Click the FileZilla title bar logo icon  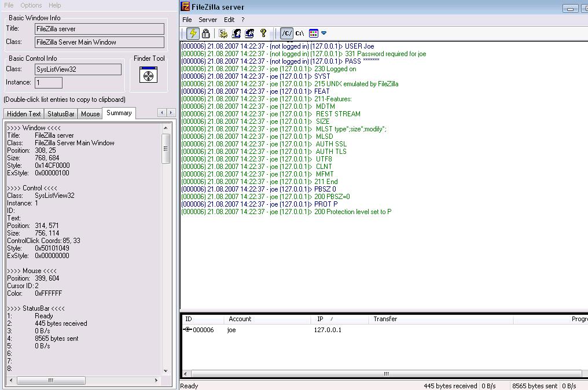tap(185, 7)
